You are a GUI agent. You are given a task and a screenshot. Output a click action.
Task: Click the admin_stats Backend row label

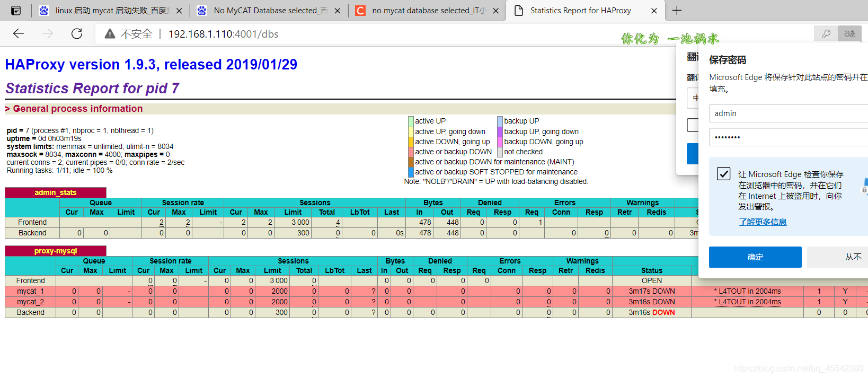32,233
